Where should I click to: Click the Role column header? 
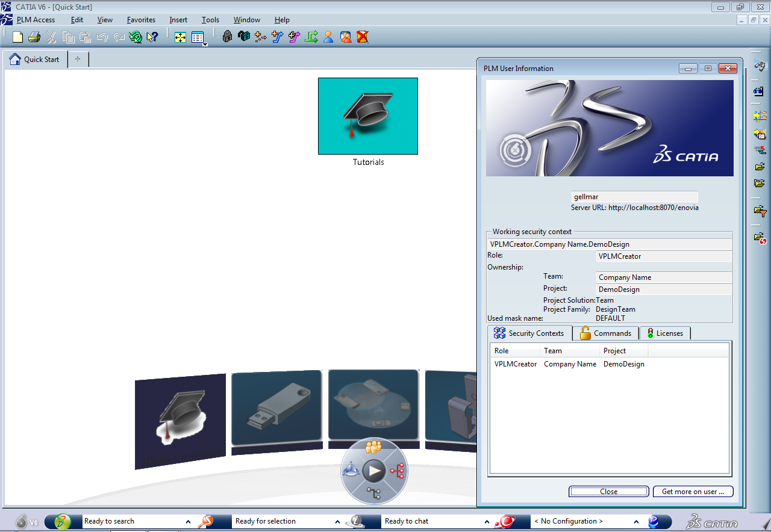[x=516, y=351]
